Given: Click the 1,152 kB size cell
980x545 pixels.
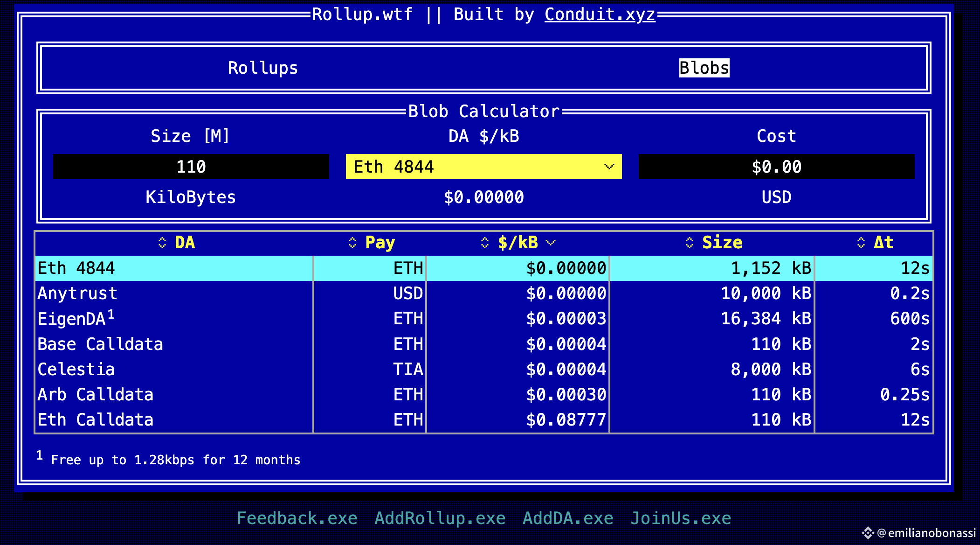Looking at the screenshot, I should tap(771, 268).
